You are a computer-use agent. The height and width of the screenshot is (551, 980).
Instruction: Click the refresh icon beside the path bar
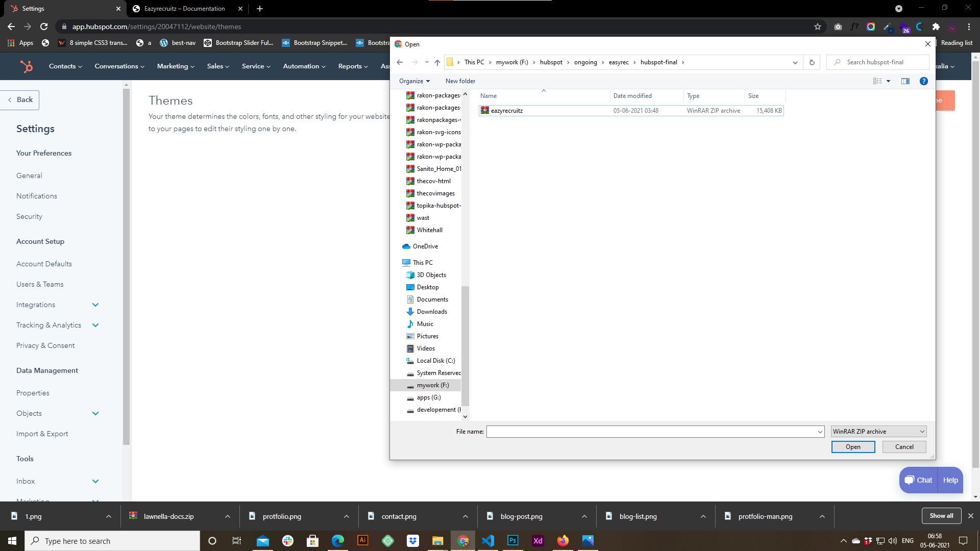[x=812, y=62]
